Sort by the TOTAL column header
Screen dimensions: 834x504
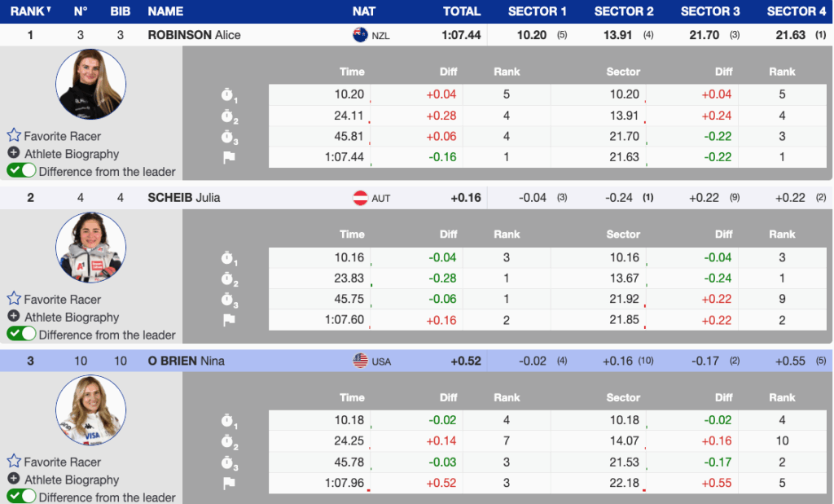coord(462,11)
